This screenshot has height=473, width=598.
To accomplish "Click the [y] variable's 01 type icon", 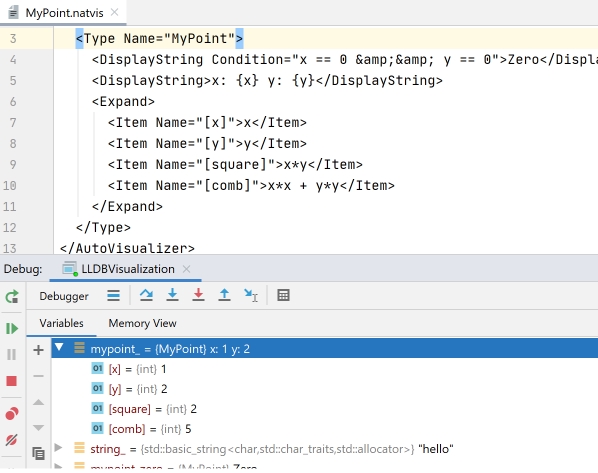I will pos(98,388).
